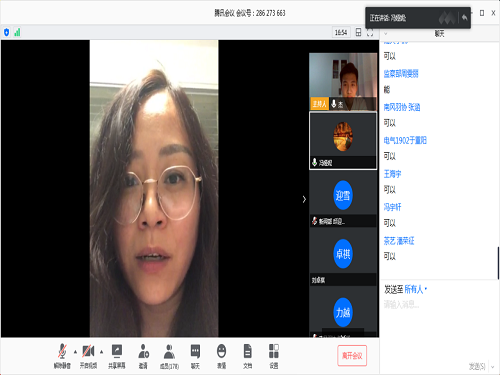Open the send-to 所有人 recipient dropdown
This screenshot has height=375, width=500.
(x=415, y=289)
